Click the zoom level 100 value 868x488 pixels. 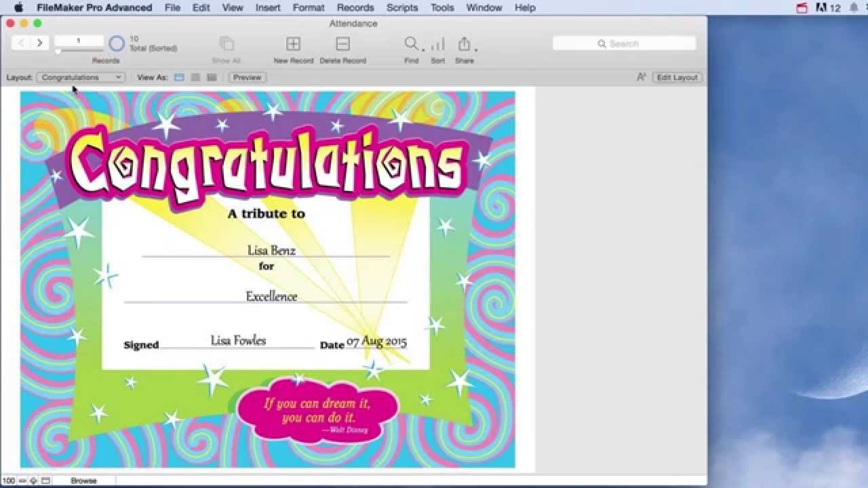coord(8,481)
